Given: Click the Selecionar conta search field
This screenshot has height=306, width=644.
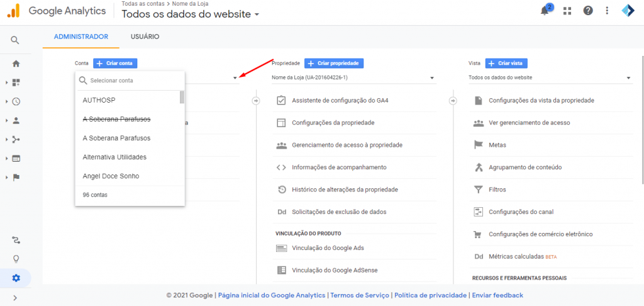Looking at the screenshot, I should pos(130,81).
